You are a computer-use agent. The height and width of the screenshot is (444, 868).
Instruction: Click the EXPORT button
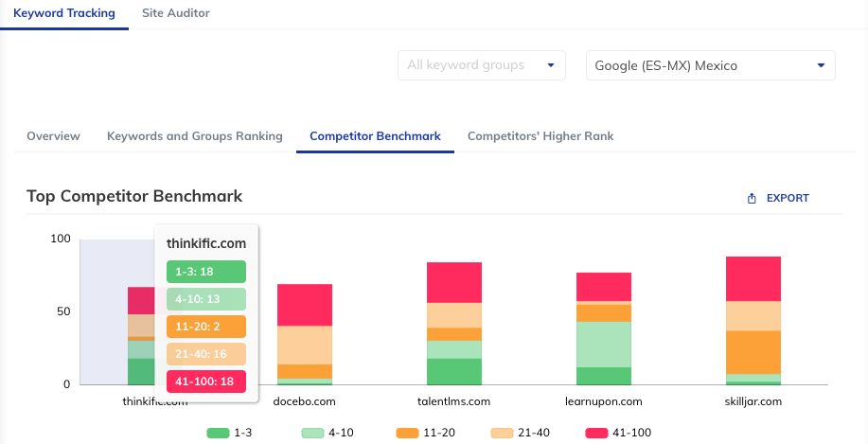tap(778, 198)
